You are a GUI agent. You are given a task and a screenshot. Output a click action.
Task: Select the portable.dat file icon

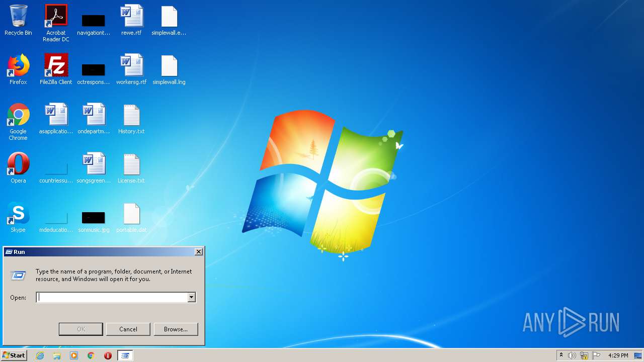131,217
